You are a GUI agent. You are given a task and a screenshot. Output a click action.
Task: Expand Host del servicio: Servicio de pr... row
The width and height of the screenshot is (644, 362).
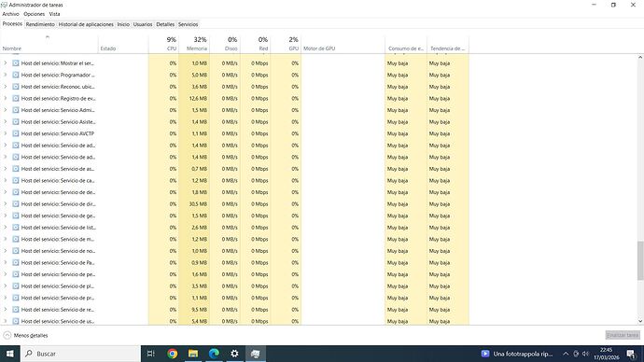(6, 298)
